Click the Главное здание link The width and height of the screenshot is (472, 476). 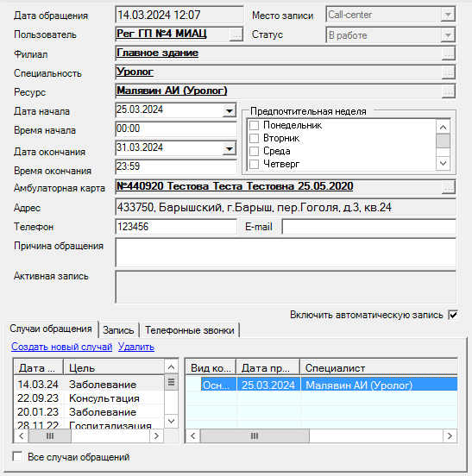[x=157, y=53]
